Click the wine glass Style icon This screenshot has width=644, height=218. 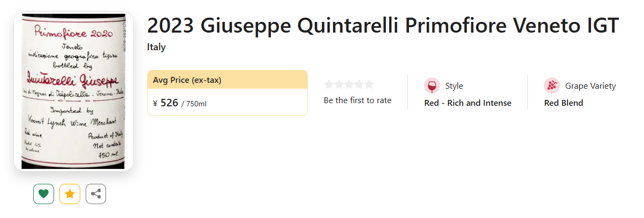[431, 85]
